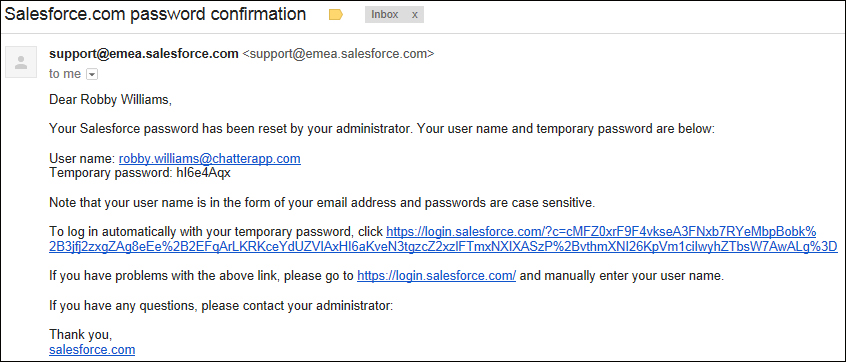
Task: Click the "Salesforce.com password confirmation" subject
Action: [x=155, y=15]
